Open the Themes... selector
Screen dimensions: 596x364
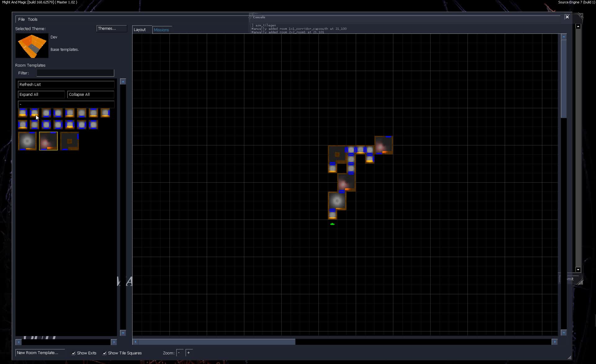tap(111, 29)
